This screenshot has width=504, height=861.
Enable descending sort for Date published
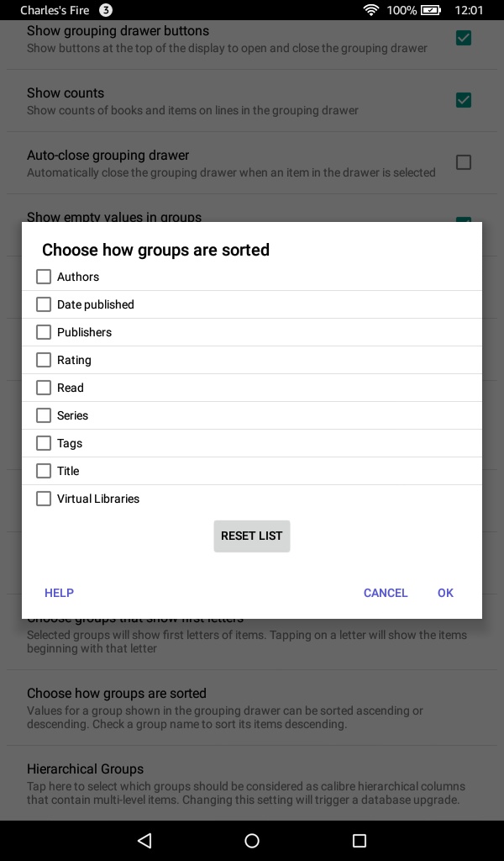tap(44, 304)
